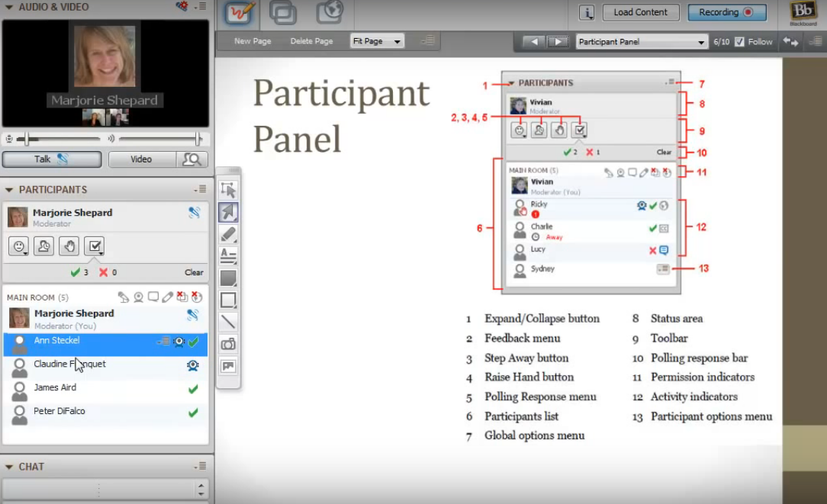Open the session information icon
This screenshot has height=504, width=827.
click(x=587, y=12)
